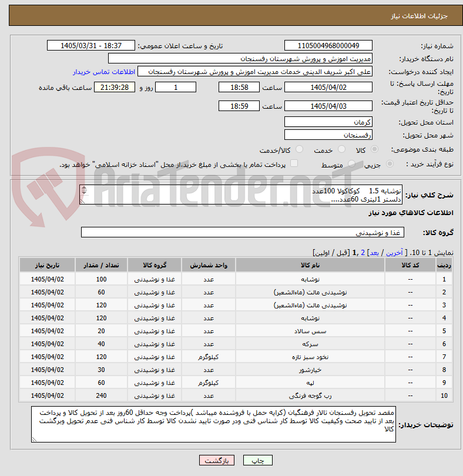Go to the آخرین page link
The image size is (463, 476).
coord(394,253)
